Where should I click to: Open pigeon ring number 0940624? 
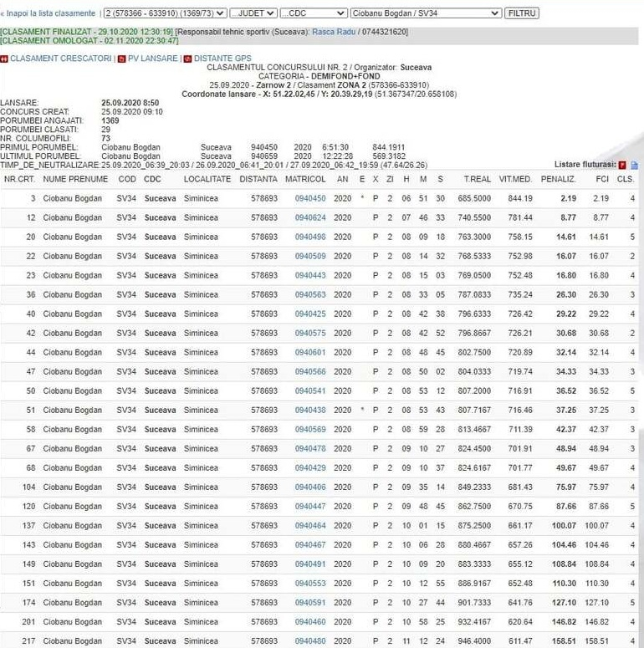point(310,217)
